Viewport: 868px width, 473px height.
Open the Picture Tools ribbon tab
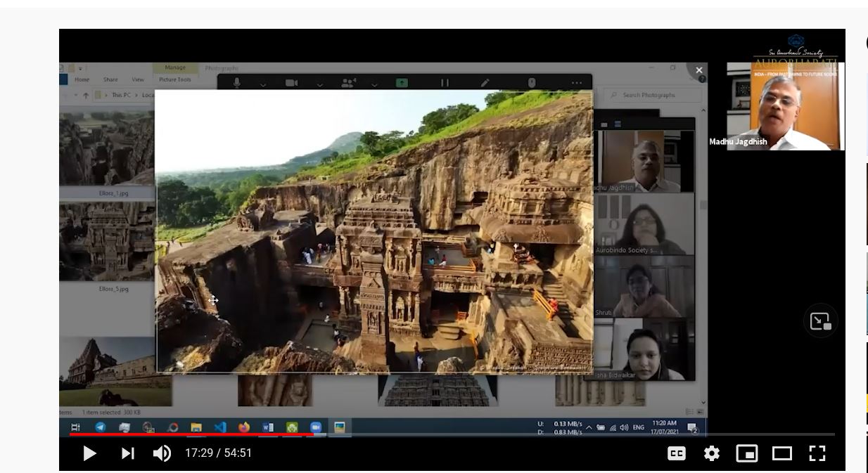coord(175,79)
